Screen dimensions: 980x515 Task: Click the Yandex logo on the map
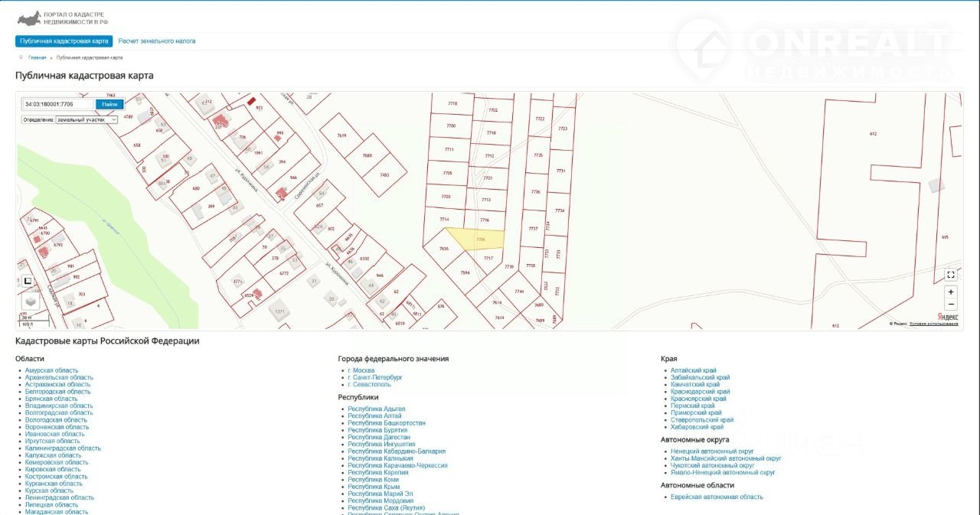click(x=948, y=317)
